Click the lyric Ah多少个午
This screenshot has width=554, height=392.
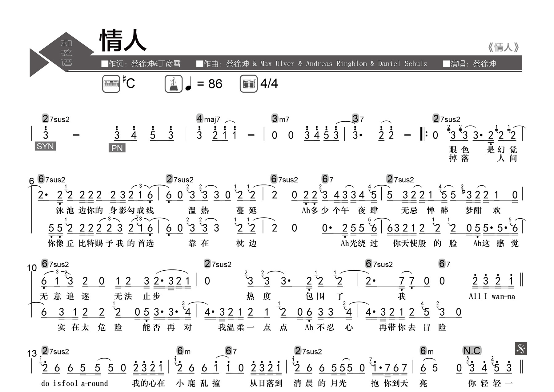point(325,210)
